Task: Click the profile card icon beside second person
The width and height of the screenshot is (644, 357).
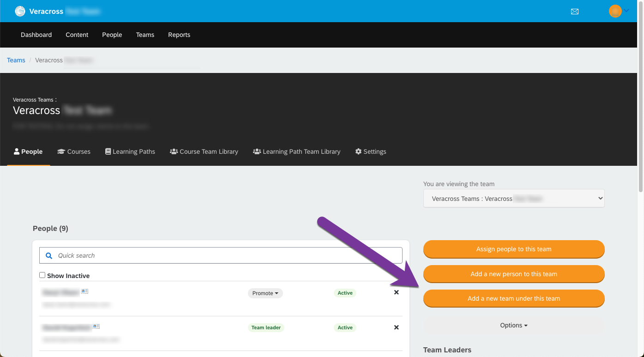Action: [96, 327]
